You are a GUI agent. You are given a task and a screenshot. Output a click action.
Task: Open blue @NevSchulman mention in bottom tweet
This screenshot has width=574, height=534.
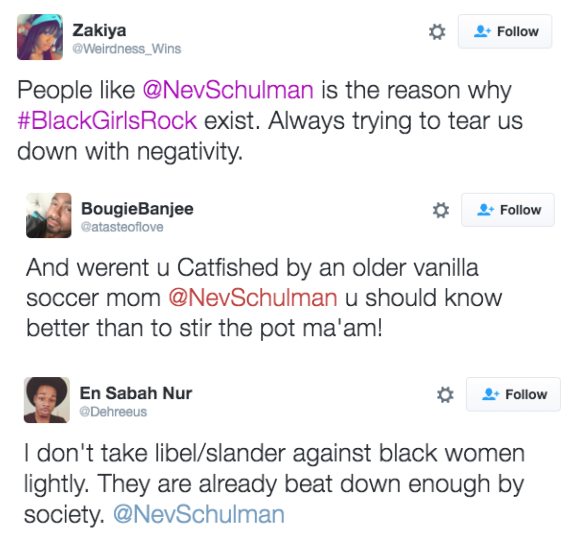199,514
